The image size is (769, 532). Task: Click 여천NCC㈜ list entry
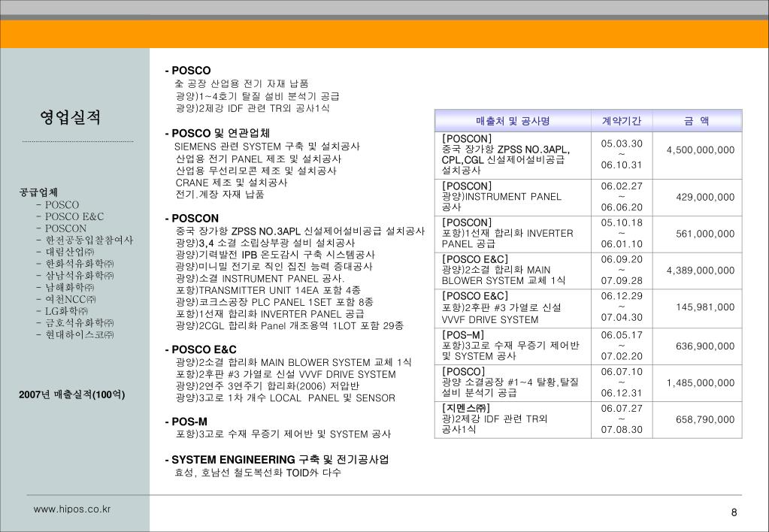click(71, 299)
